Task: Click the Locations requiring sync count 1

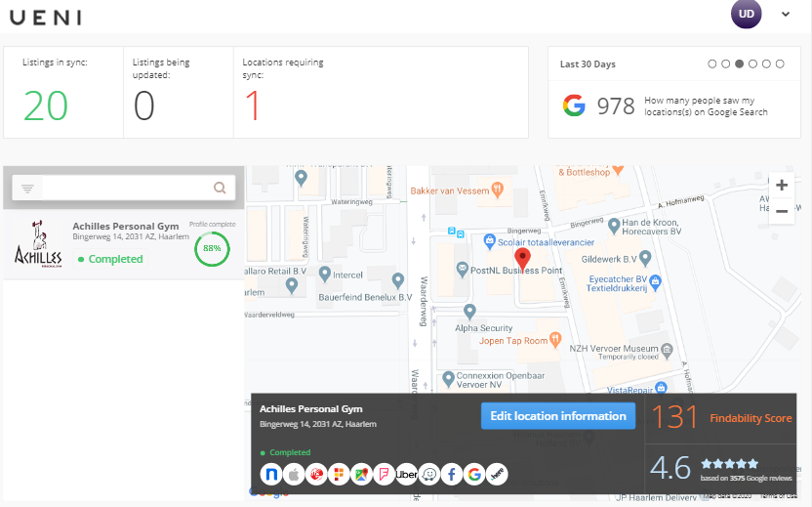Action: point(252,106)
